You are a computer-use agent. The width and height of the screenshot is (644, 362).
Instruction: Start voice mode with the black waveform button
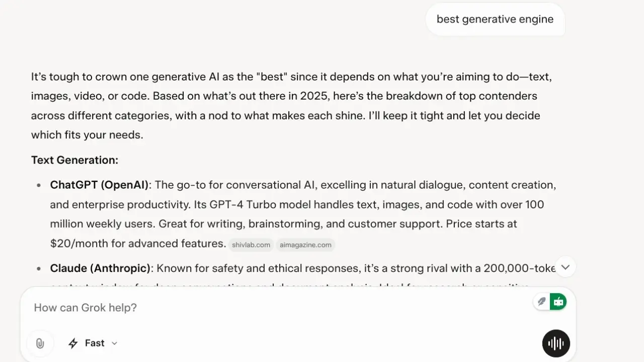[x=556, y=343]
